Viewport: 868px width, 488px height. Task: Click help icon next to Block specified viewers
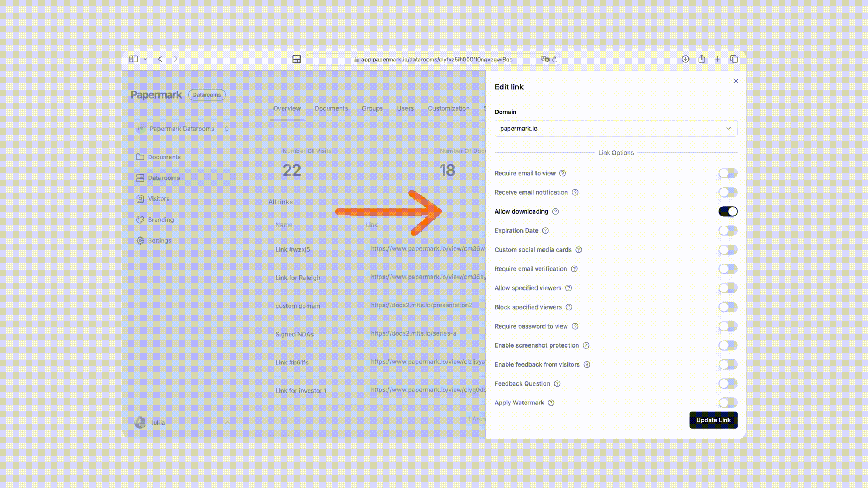569,307
